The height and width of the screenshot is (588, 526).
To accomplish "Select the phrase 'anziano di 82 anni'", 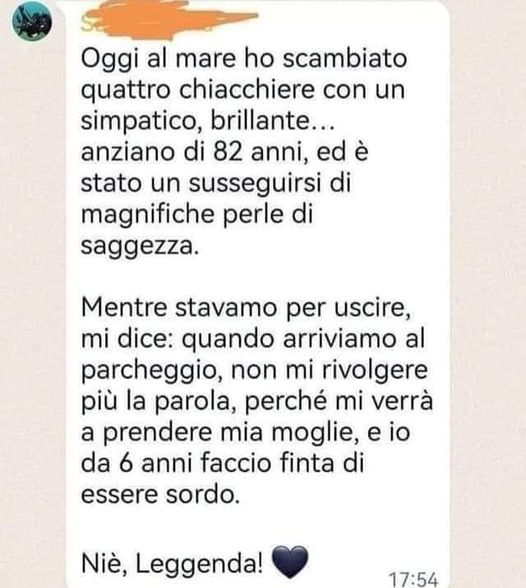I will point(192,152).
